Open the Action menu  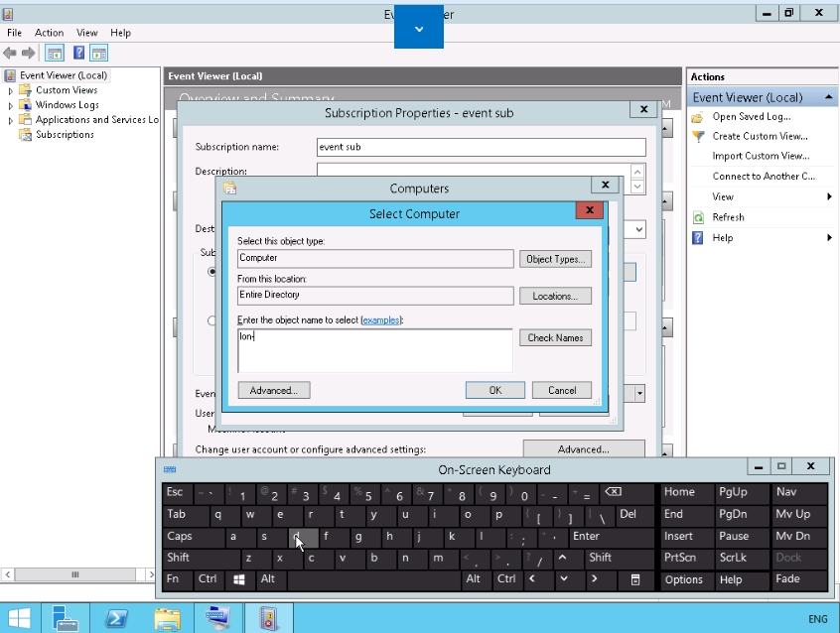49,33
